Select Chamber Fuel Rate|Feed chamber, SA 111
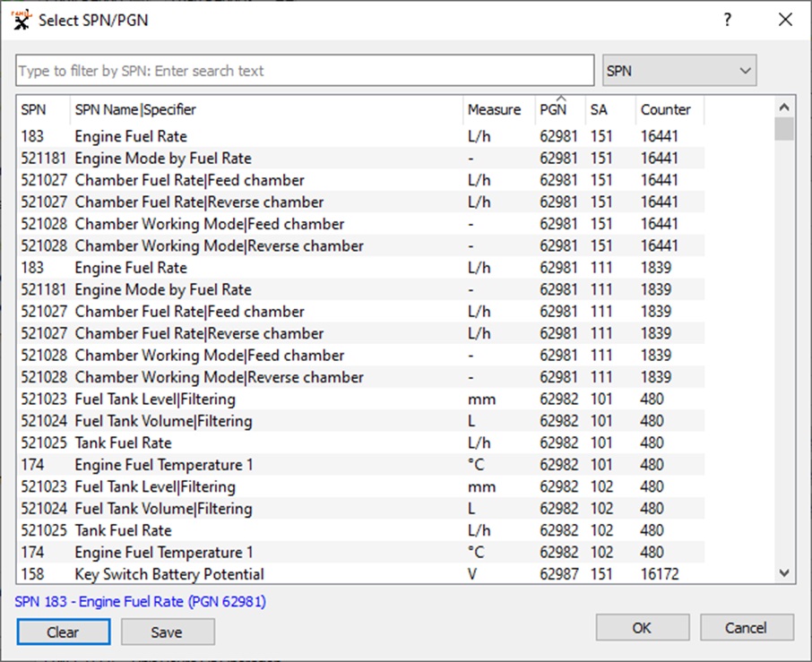This screenshot has height=662, width=812. (x=361, y=312)
